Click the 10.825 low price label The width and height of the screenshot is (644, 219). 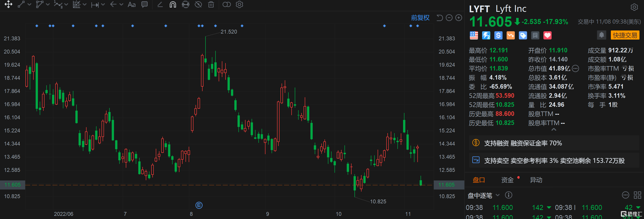click(378, 202)
